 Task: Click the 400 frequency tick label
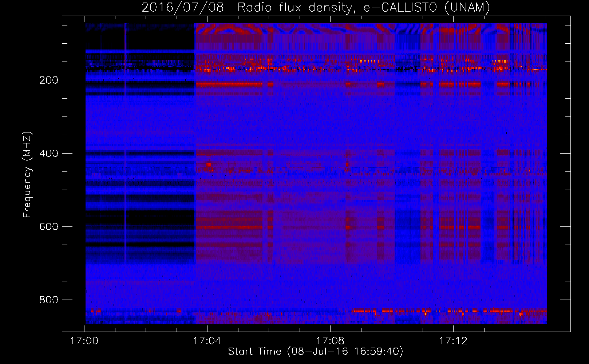[49, 153]
